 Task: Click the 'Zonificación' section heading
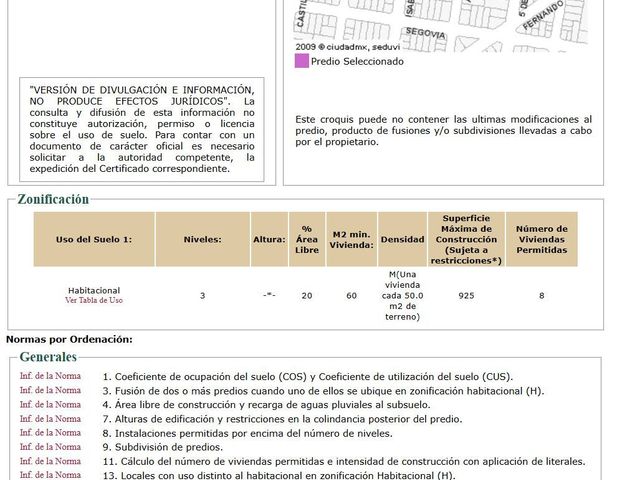click(x=53, y=199)
